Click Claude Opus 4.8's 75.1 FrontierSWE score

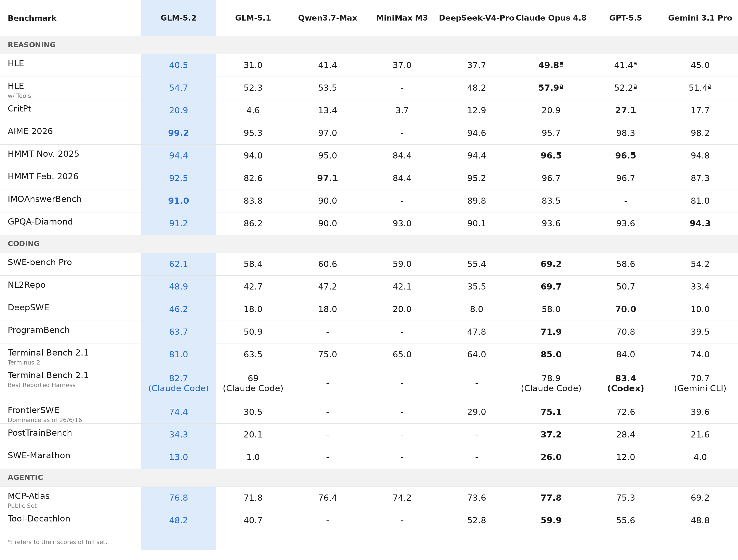551,412
